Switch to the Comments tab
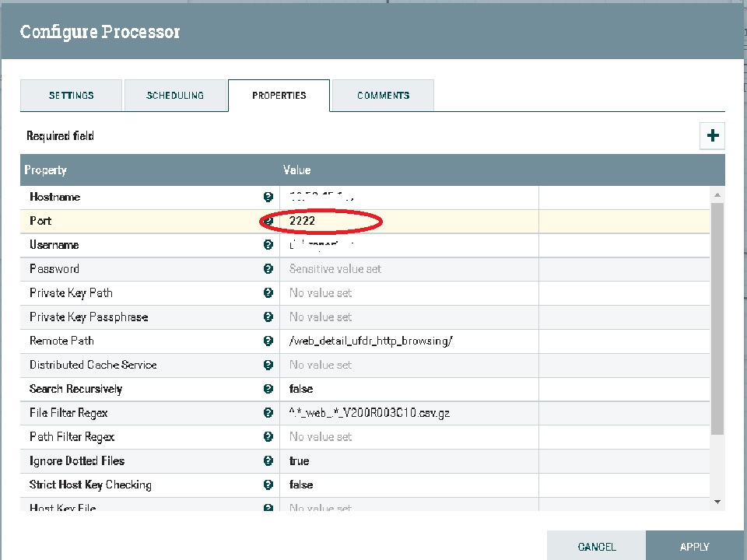The height and width of the screenshot is (560, 747). (383, 95)
